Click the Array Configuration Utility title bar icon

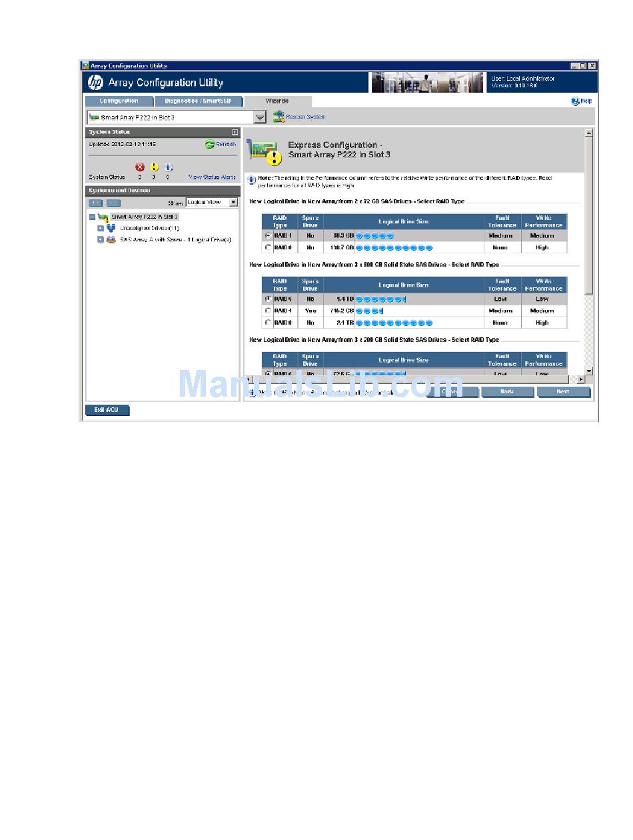85,65
